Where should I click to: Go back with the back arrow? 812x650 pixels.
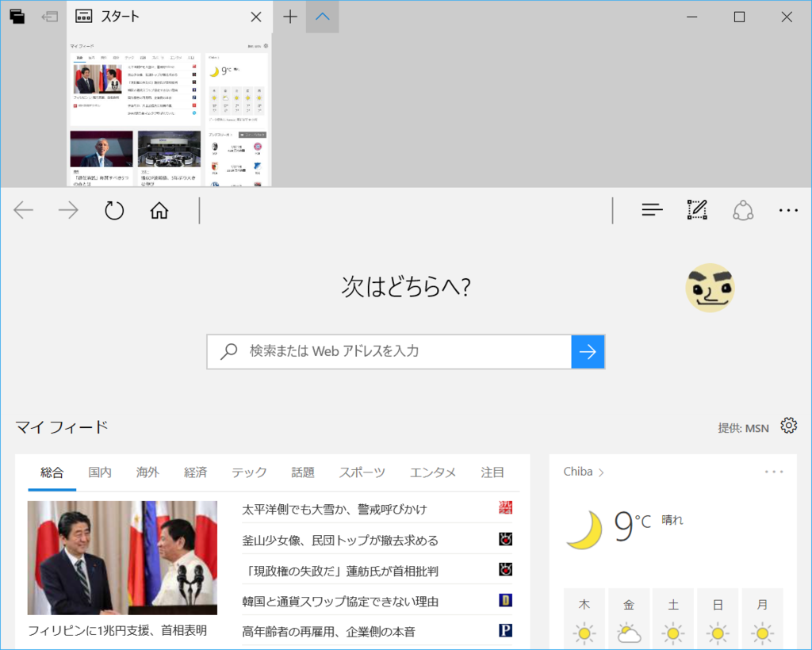[23, 210]
